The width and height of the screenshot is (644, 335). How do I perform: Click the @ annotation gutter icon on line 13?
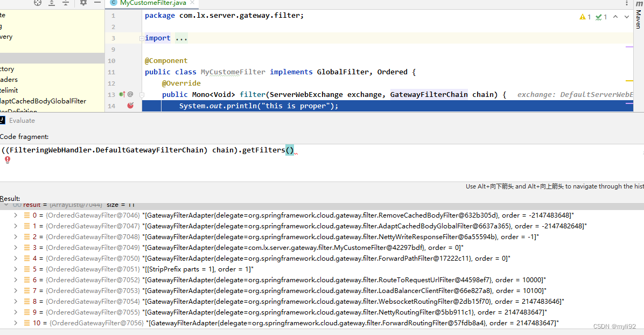tap(130, 94)
